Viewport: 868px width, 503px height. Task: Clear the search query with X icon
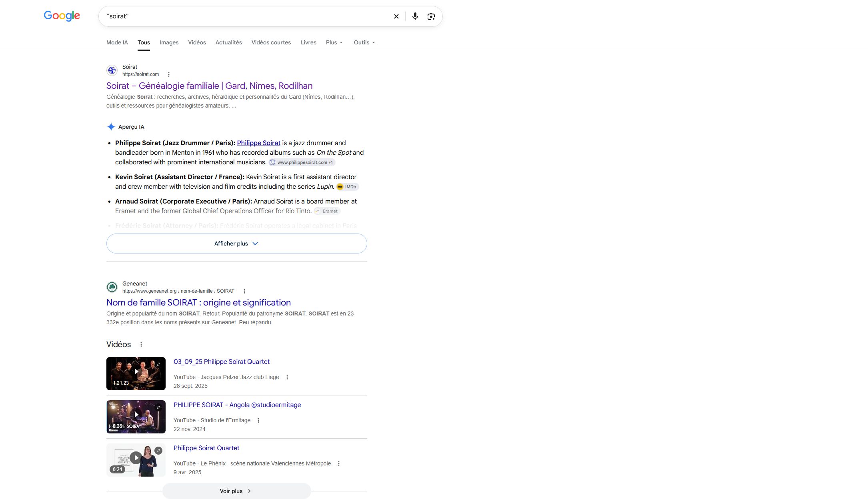[396, 16]
